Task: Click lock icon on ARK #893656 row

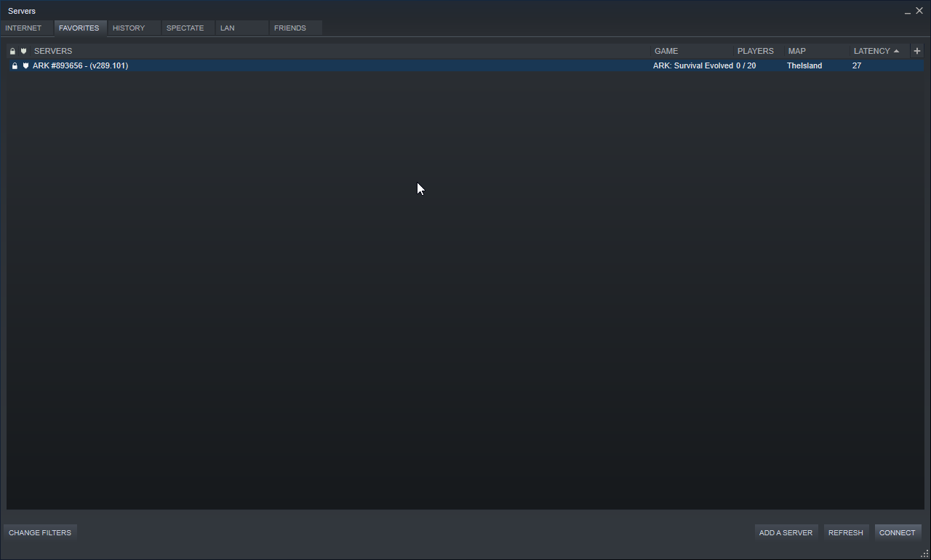Action: tap(15, 65)
